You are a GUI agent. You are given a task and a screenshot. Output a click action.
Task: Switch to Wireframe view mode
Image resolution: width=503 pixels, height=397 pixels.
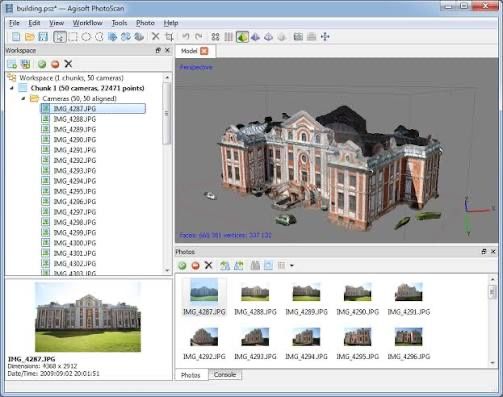268,37
